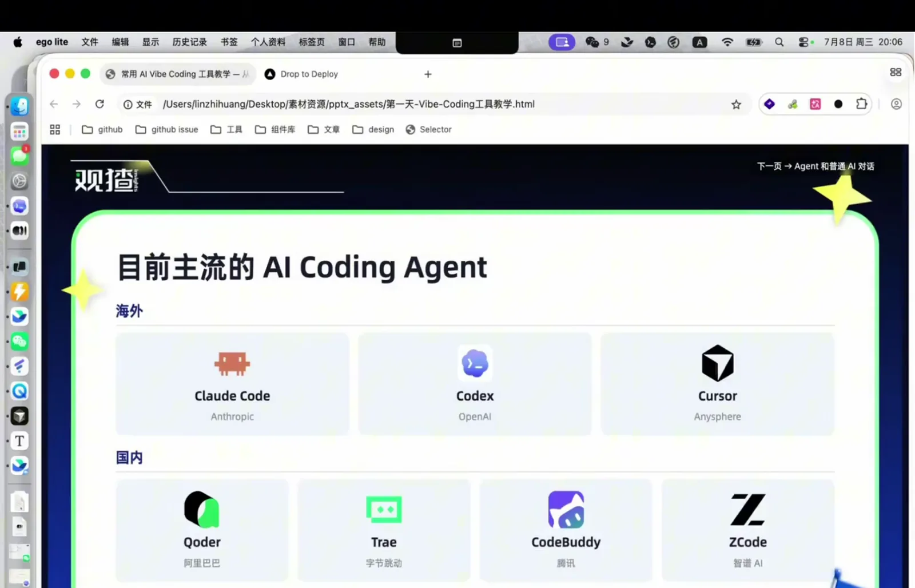Open Cursor app in the dock
The height and width of the screenshot is (588, 915).
pyautogui.click(x=19, y=416)
